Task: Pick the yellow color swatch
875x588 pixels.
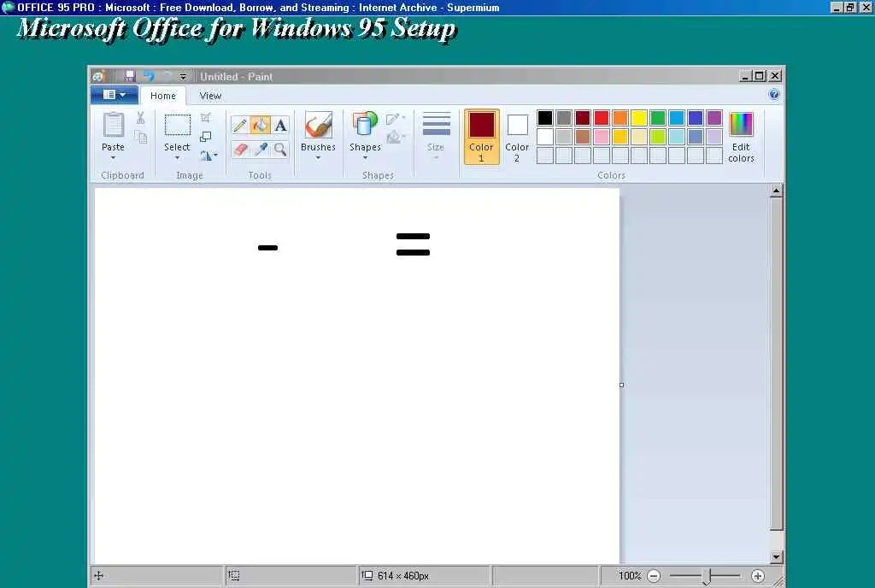Action: tap(639, 118)
